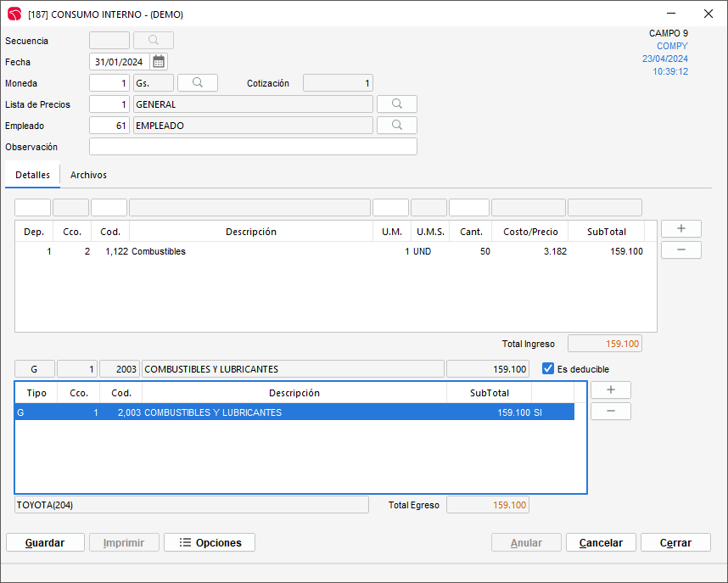Image resolution: width=728 pixels, height=583 pixels.
Task: Click the Cancelar button
Action: point(601,543)
